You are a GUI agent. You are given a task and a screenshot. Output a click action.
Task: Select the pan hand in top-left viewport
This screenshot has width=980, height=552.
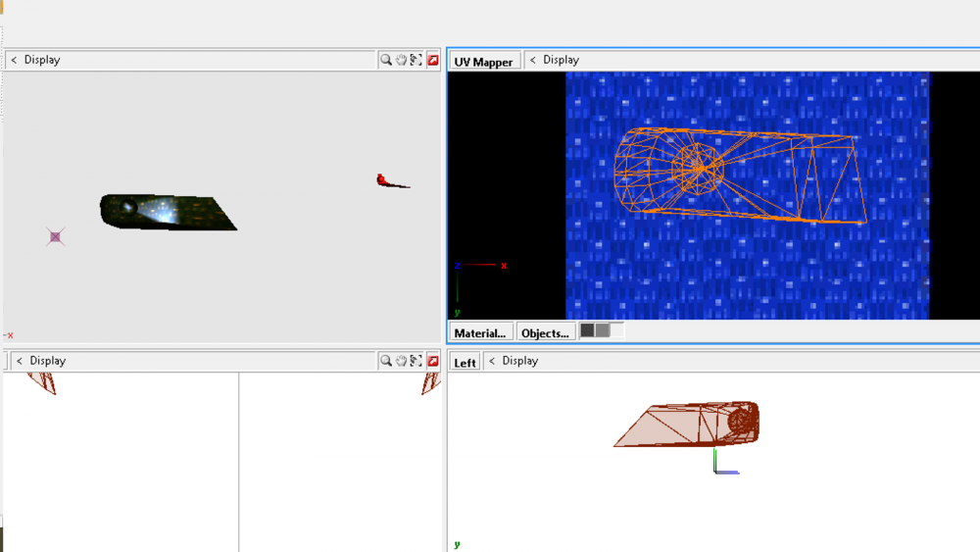coord(401,60)
